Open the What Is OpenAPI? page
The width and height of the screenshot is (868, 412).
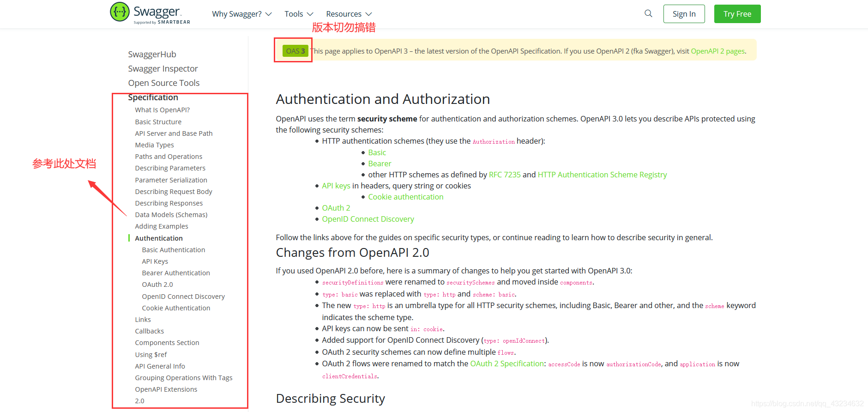click(163, 110)
